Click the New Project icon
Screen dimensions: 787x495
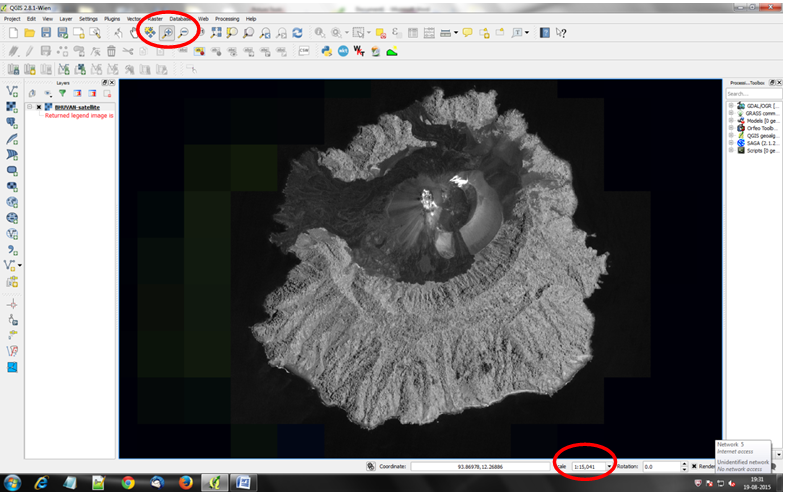tap(13, 33)
